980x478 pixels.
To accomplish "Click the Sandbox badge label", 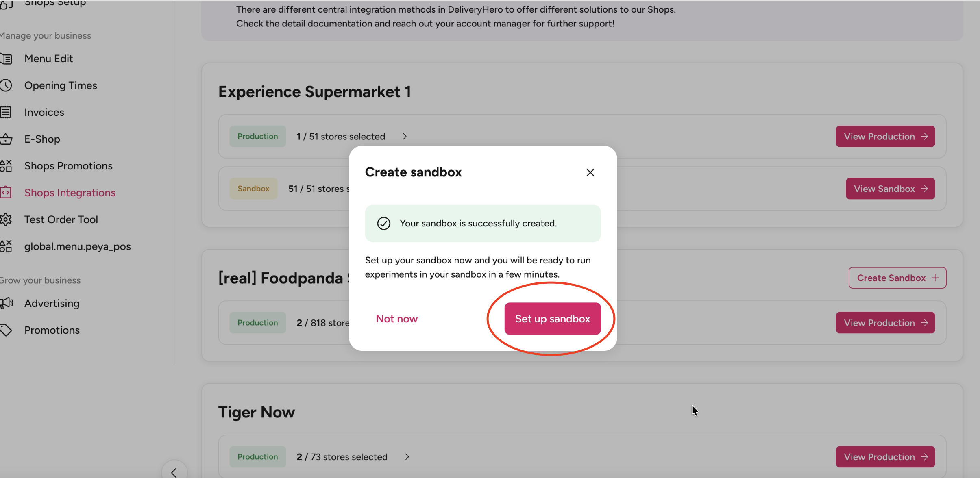I will [253, 189].
